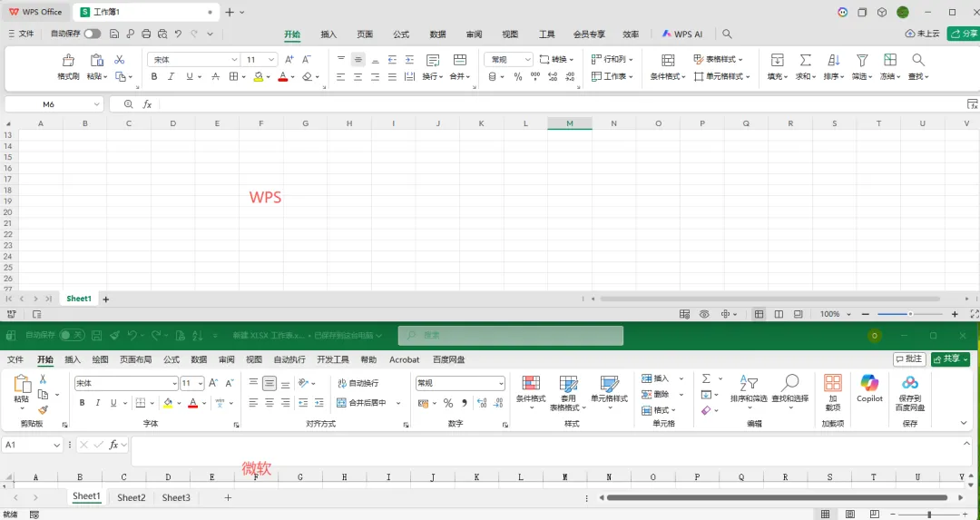Switch to Sheet2 tab in Excel
The width and height of the screenshot is (980, 520).
point(132,497)
